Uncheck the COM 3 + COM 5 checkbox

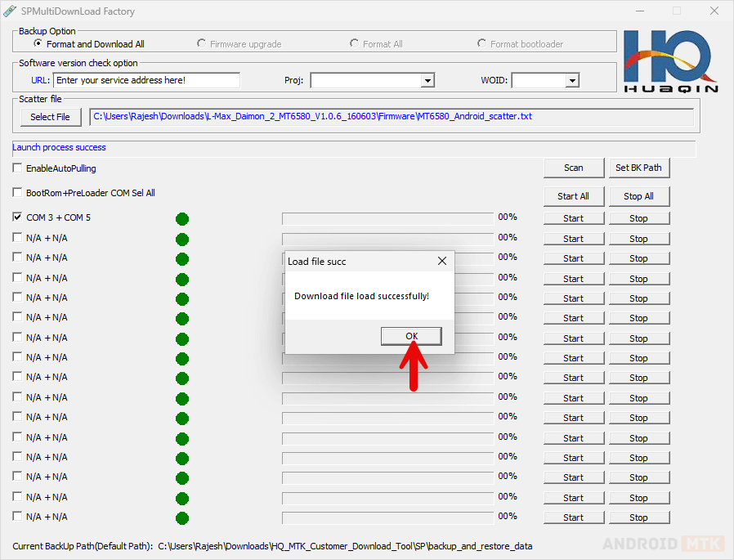click(18, 218)
